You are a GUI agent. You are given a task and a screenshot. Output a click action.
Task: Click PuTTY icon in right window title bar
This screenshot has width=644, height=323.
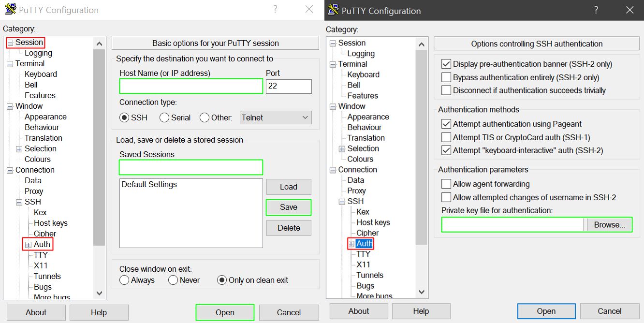(x=333, y=10)
